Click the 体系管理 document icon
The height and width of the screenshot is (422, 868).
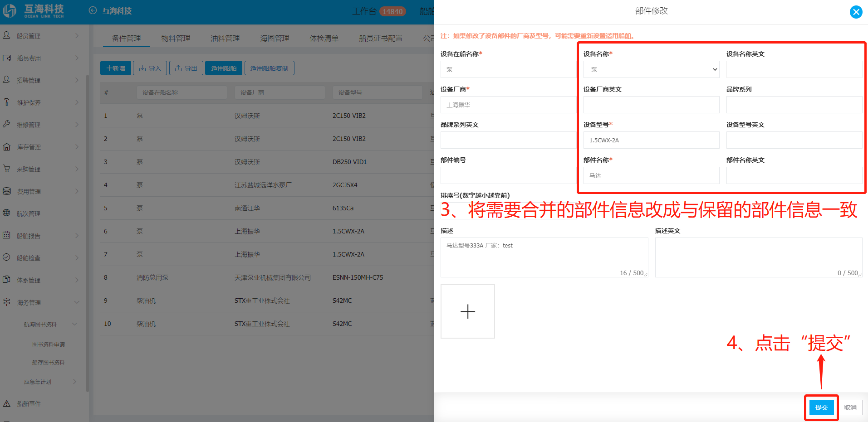click(x=7, y=280)
